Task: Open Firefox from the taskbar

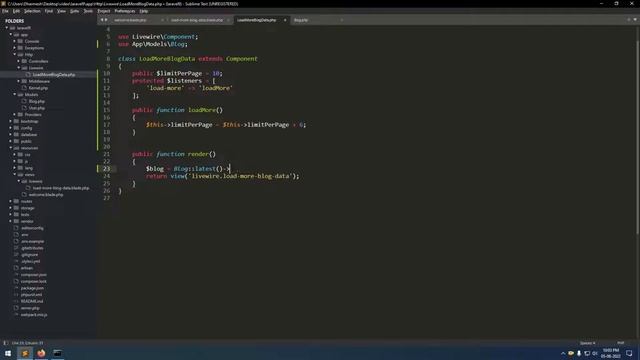Action: coord(41,353)
